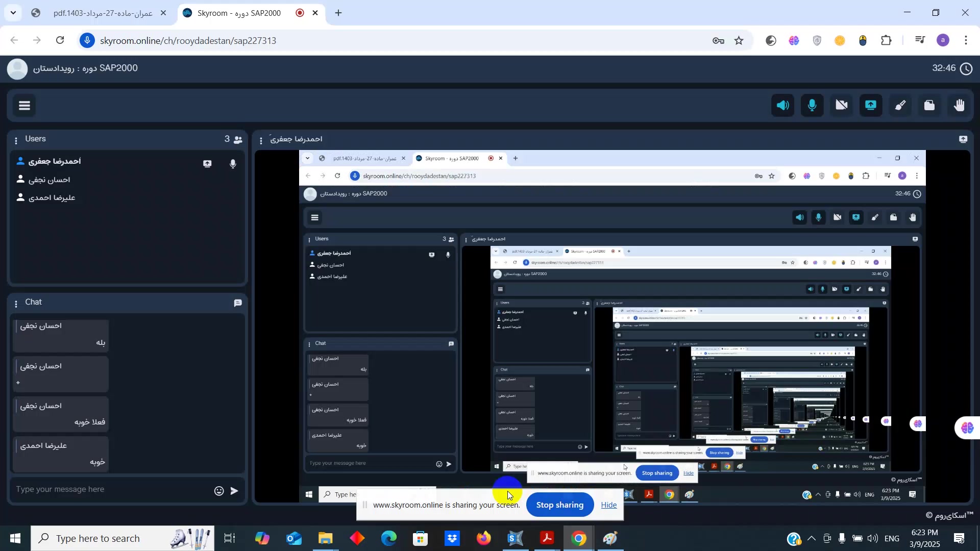
Task: Open Users panel options menu
Action: [16, 140]
